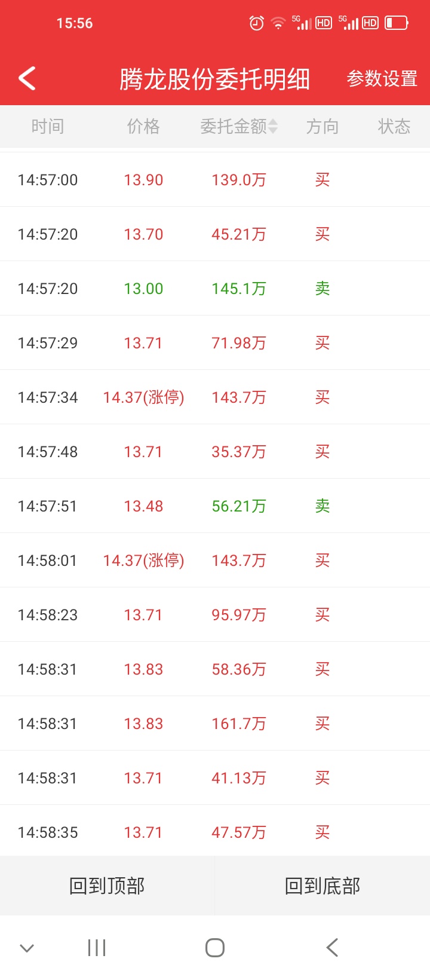
Task: Jump to top with 回到顶部
Action: click(107, 886)
